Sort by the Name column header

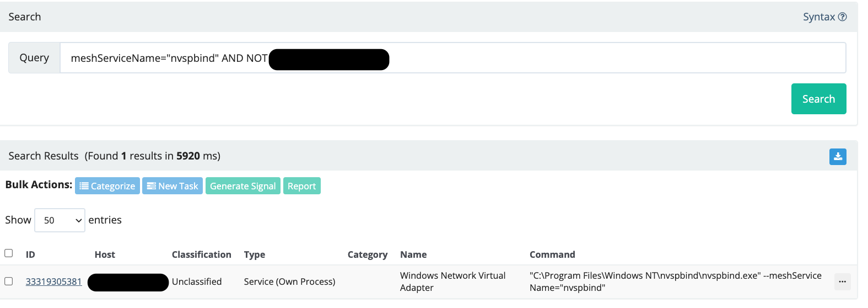pos(413,254)
